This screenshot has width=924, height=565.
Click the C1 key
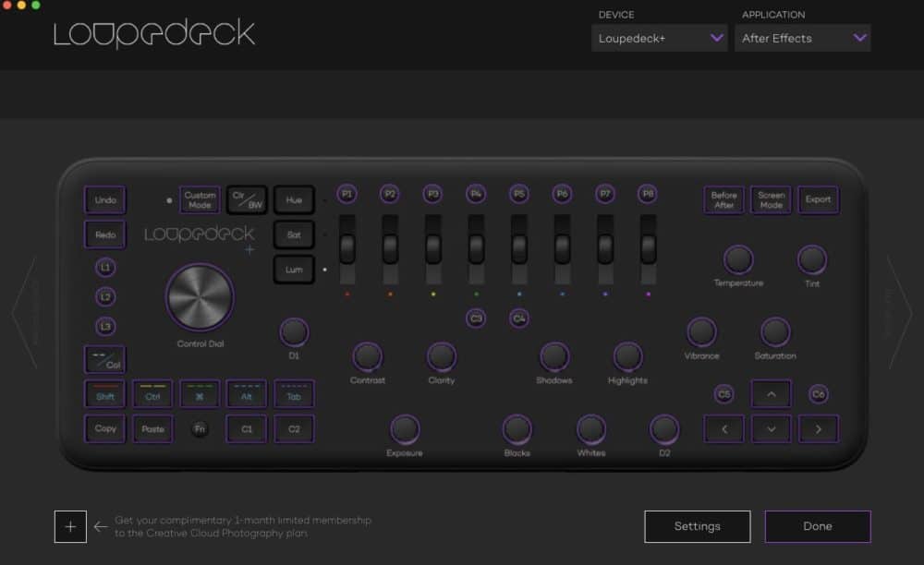point(247,429)
